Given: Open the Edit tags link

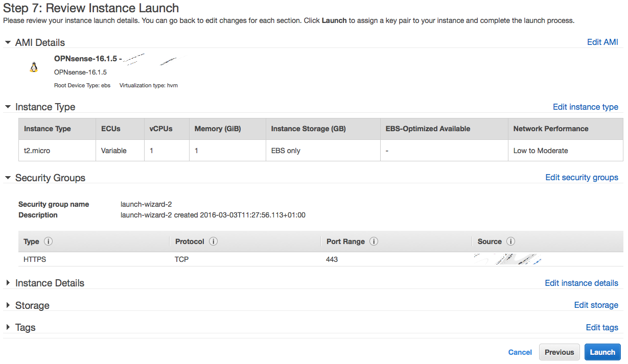Looking at the screenshot, I should 601,327.
